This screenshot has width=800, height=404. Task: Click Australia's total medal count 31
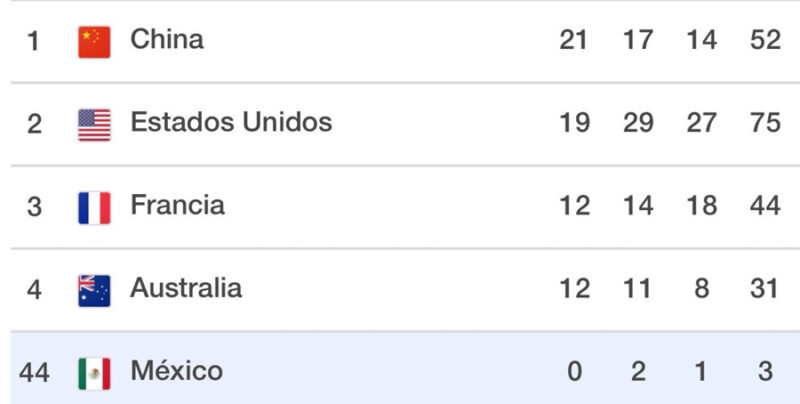coord(764,289)
